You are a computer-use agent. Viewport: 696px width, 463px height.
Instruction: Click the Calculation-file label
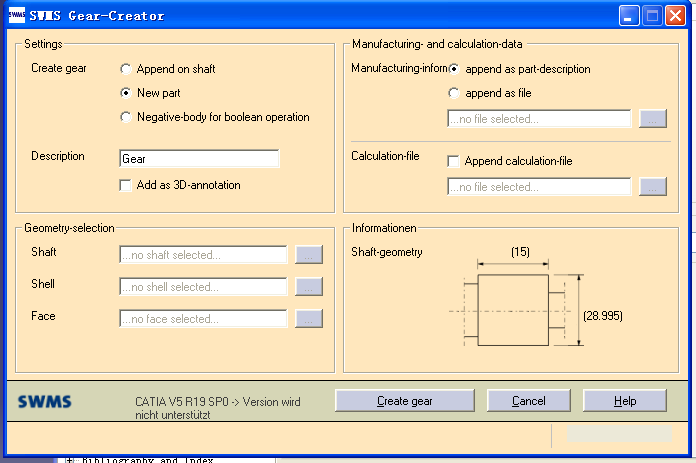[385, 156]
